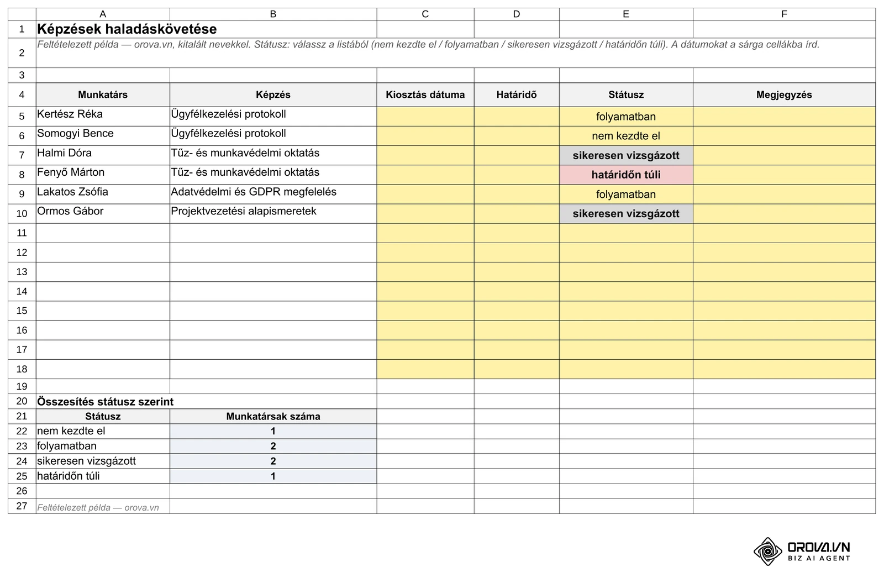Select the "Összesítés státusz szerint" heading
The image size is (884, 588).
pos(105,402)
